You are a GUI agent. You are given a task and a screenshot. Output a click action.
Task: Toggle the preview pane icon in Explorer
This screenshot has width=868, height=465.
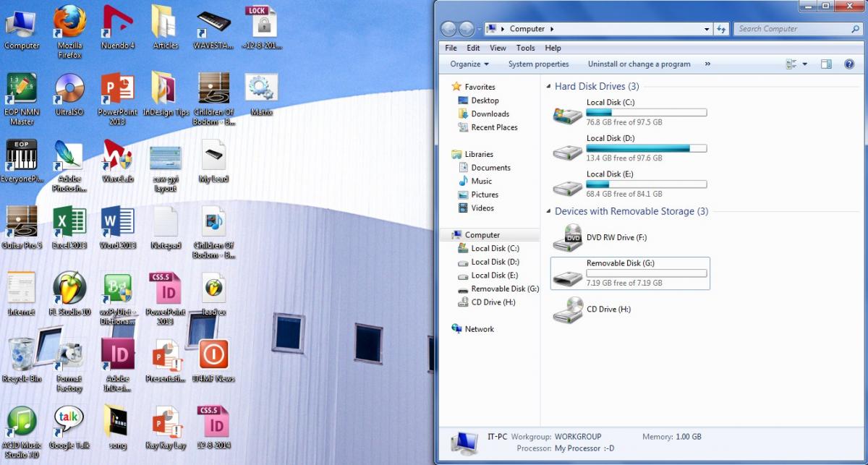pyautogui.click(x=826, y=64)
